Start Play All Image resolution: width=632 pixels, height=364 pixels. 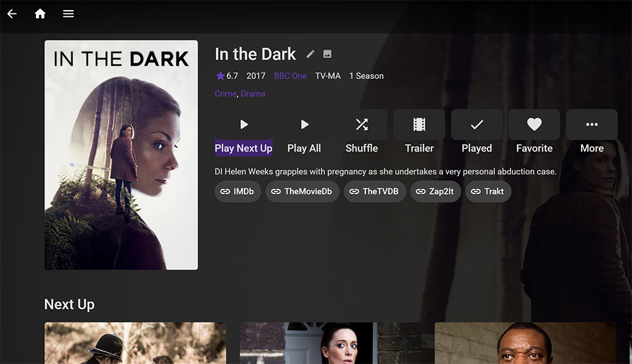coord(305,133)
